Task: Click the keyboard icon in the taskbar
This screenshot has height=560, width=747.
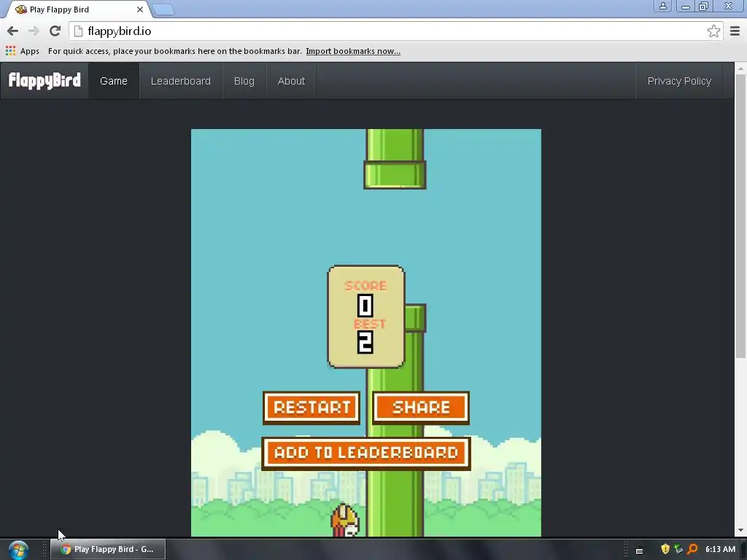Action: [639, 550]
